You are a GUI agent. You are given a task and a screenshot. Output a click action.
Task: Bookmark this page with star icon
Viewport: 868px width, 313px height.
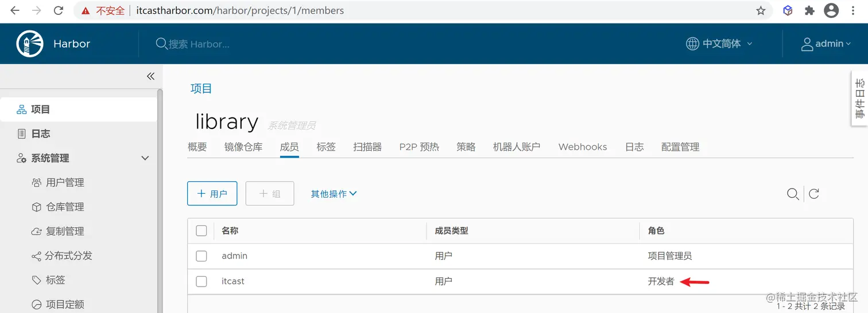pos(761,10)
